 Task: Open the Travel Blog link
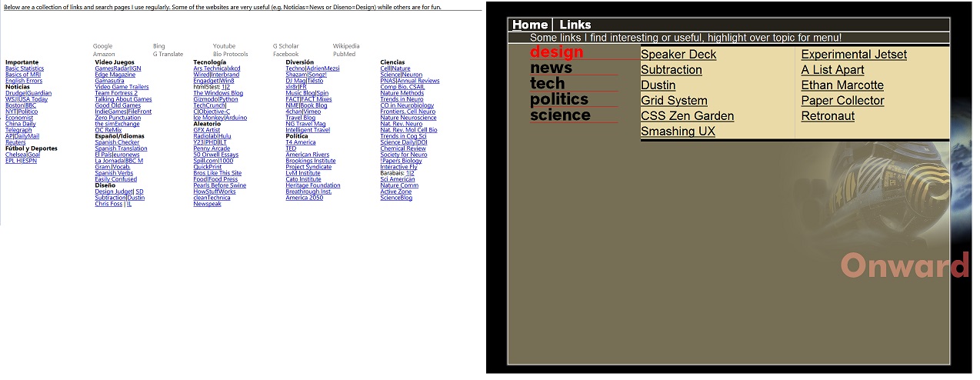[301, 118]
